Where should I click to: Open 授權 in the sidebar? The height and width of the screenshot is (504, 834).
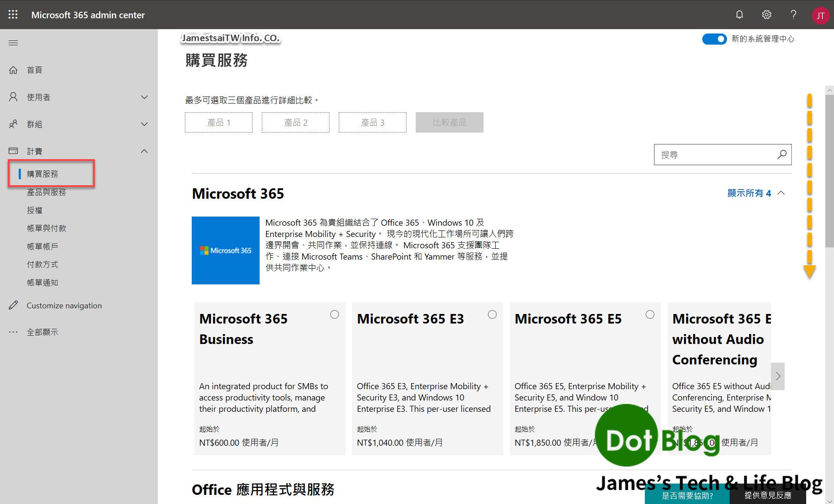pos(34,210)
